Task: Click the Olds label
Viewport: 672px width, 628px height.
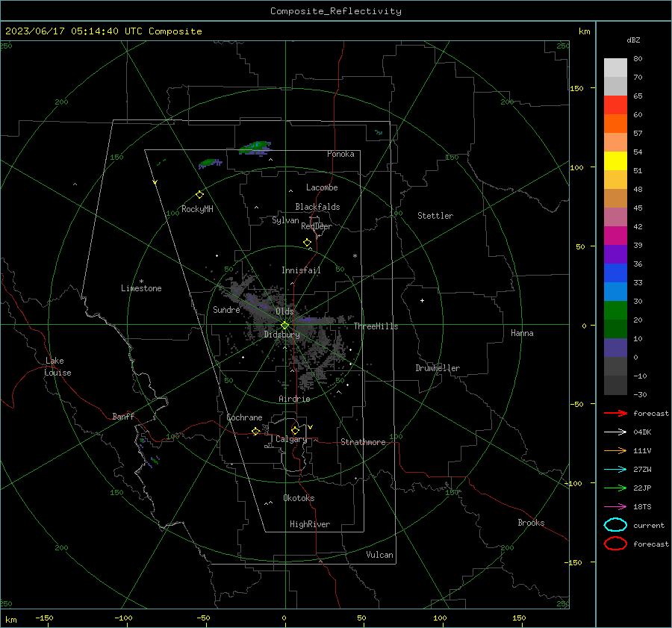Action: click(x=284, y=311)
